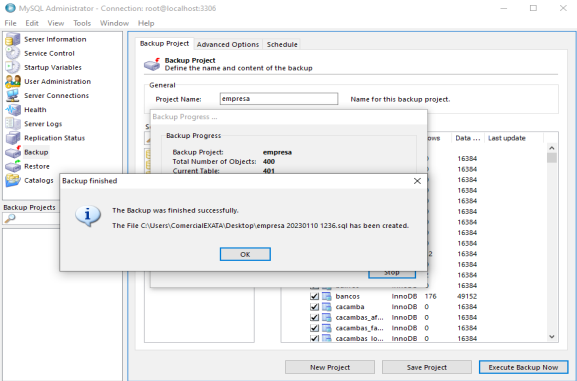Viewport: 577px width, 381px height.
Task: Click the User Administration people icon
Action: click(x=13, y=81)
